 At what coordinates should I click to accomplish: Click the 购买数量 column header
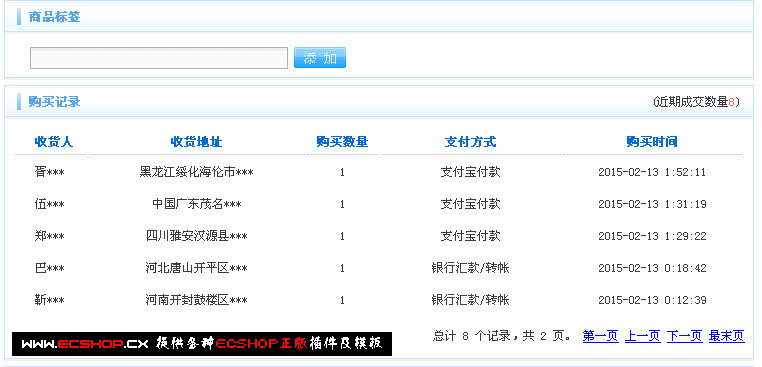click(342, 142)
